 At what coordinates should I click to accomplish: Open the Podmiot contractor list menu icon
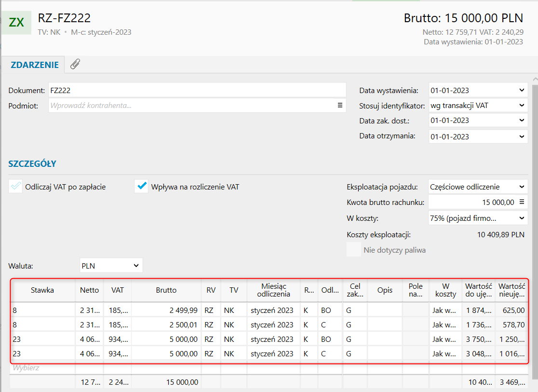tap(339, 105)
